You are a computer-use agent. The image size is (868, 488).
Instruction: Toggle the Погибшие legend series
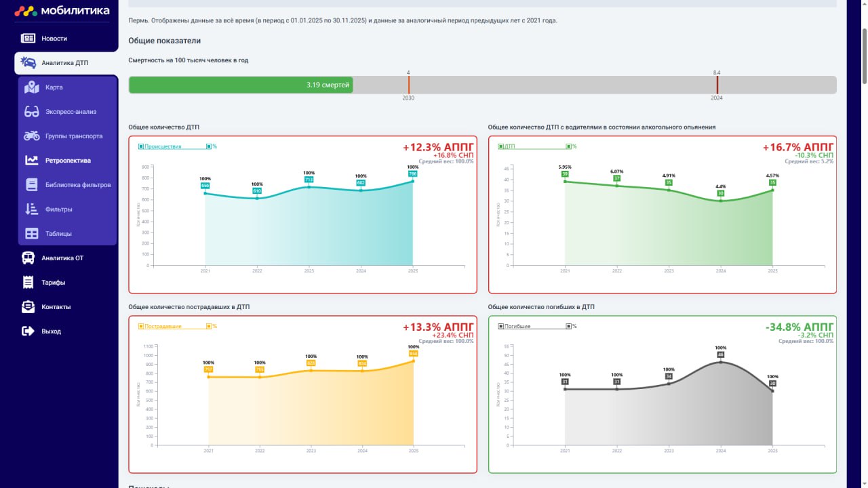click(517, 327)
